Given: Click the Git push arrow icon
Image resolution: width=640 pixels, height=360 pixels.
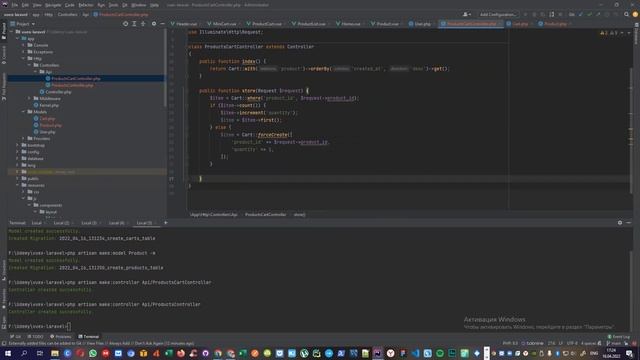Looking at the screenshot, I should (x=598, y=14).
